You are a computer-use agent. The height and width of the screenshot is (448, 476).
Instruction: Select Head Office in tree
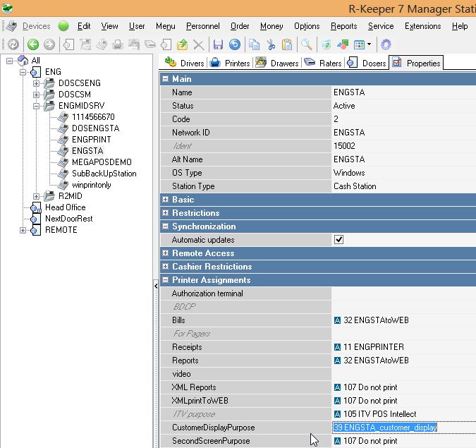point(66,207)
